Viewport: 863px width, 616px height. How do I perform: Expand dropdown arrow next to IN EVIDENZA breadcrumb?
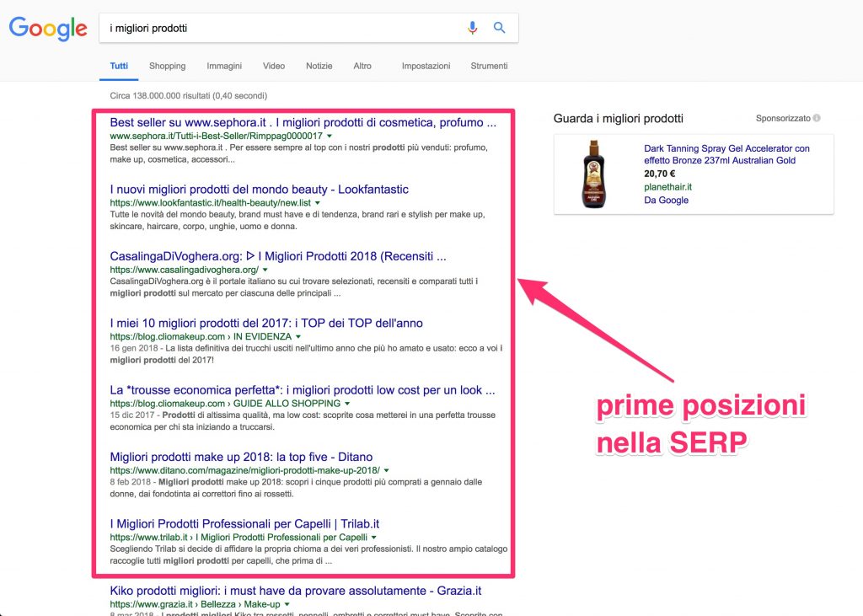click(298, 336)
